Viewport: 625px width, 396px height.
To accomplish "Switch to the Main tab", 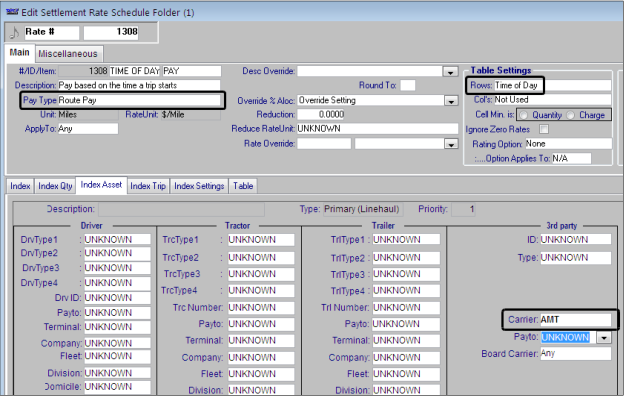I will (x=20, y=53).
